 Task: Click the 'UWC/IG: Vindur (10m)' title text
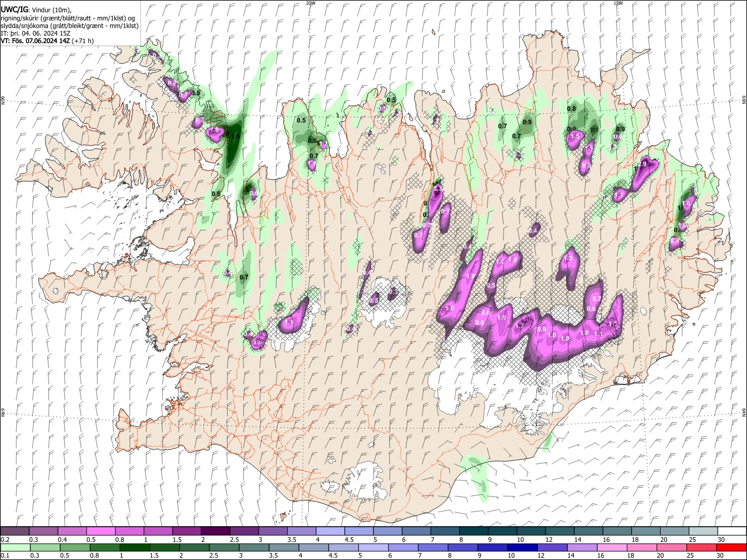point(36,10)
